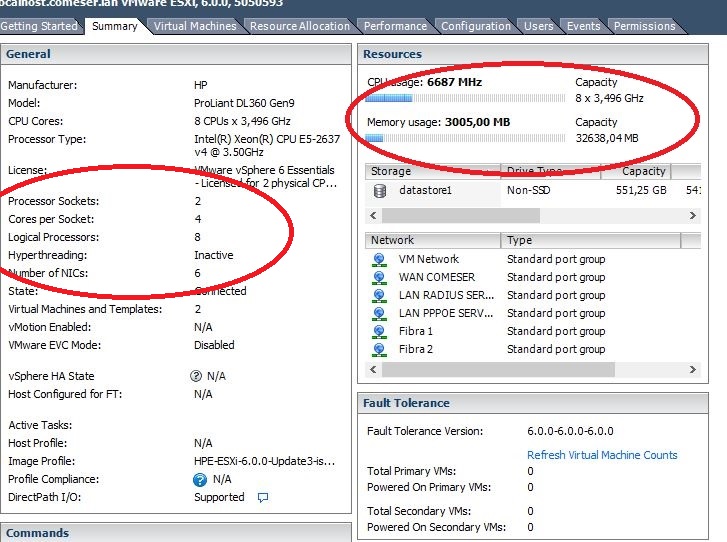This screenshot has width=727, height=542.
Task: Click the Resources panel header
Action: click(533, 54)
